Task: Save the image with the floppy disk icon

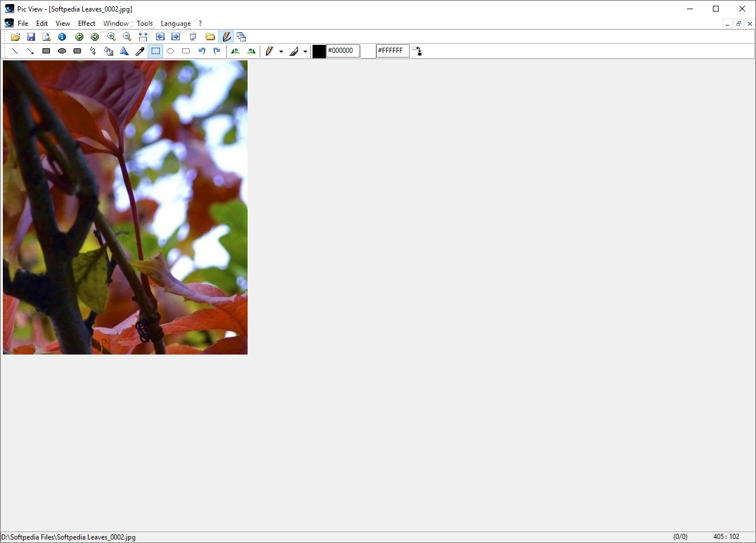Action: pyautogui.click(x=31, y=37)
